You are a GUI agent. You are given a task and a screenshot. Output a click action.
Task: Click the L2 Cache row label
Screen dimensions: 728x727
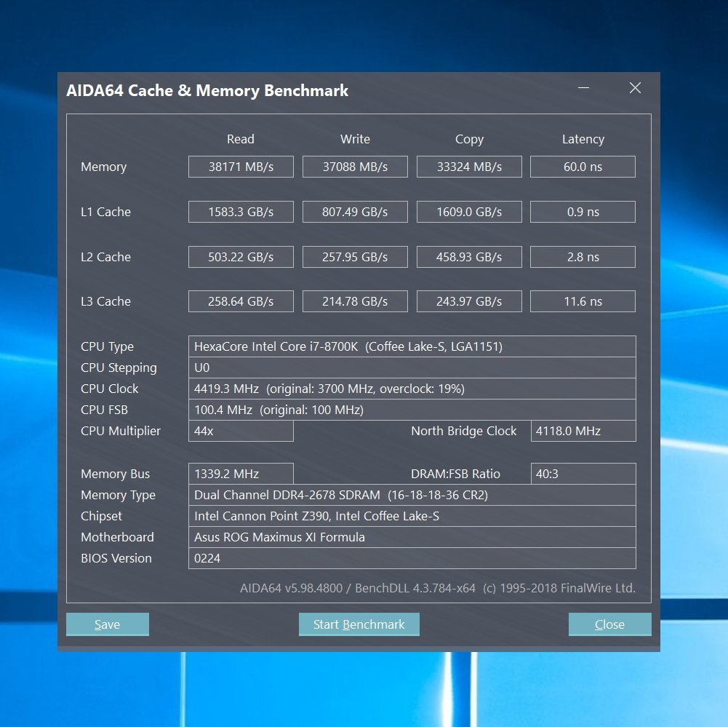pos(106,257)
